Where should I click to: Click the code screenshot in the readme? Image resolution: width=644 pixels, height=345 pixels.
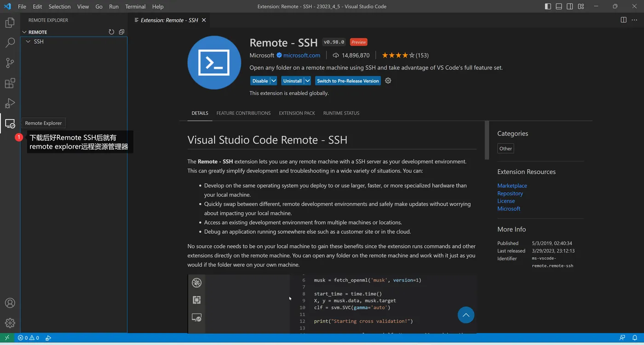[332, 304]
